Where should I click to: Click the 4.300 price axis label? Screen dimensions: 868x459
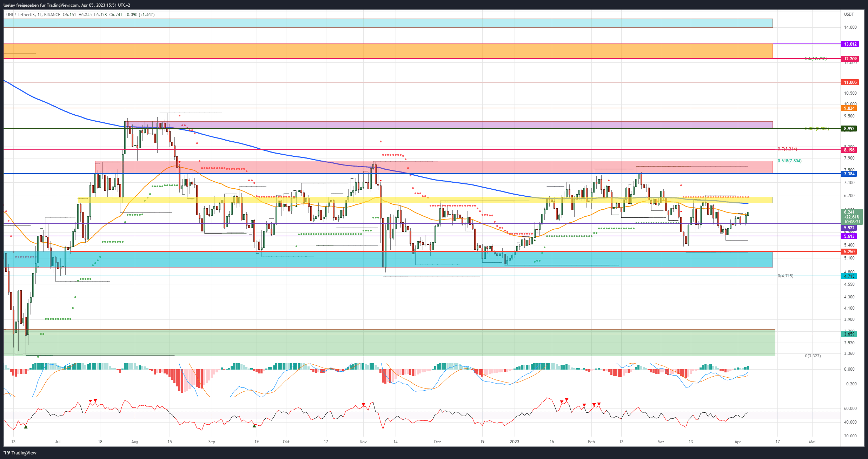[849, 297]
